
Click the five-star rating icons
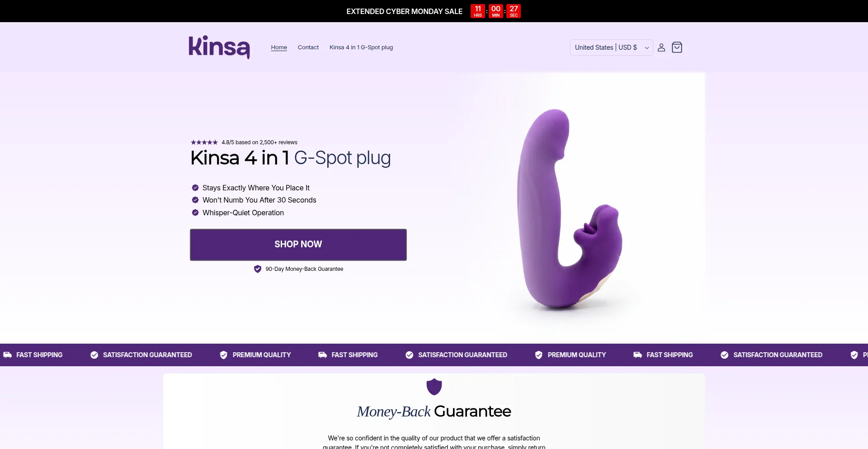point(204,142)
